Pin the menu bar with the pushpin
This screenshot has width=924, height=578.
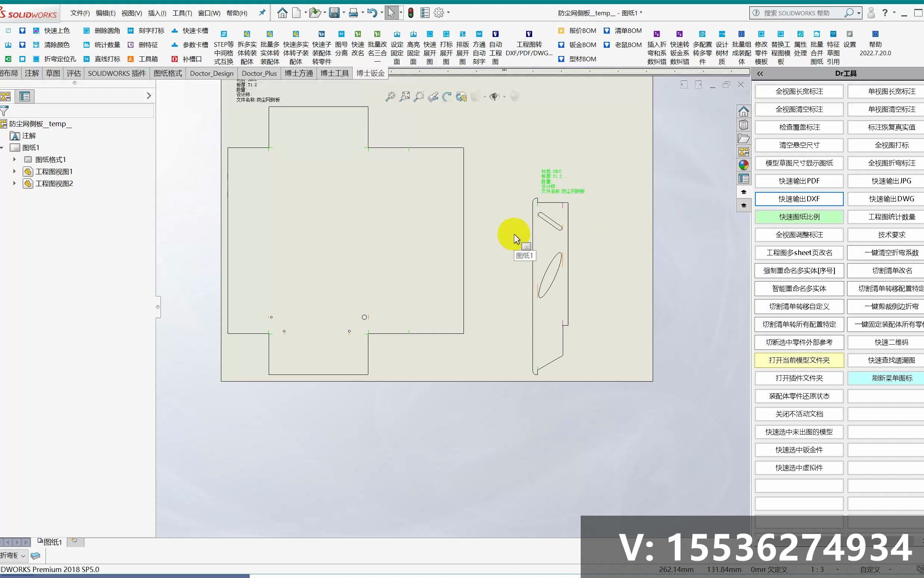click(x=262, y=13)
